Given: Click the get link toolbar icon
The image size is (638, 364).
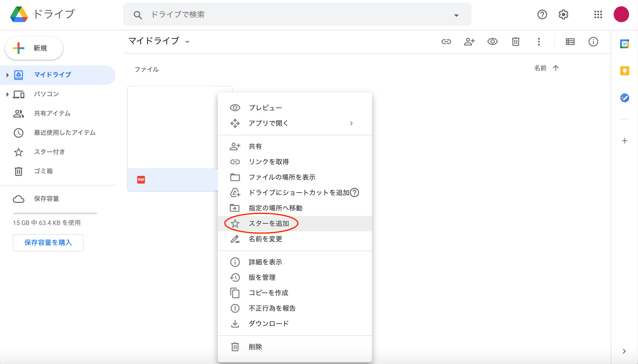Looking at the screenshot, I should pos(446,42).
